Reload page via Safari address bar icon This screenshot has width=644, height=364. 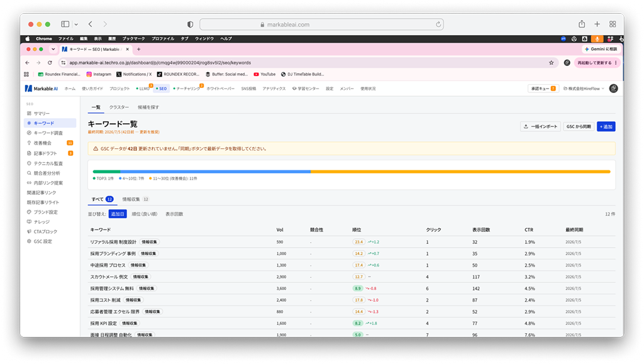[438, 25]
